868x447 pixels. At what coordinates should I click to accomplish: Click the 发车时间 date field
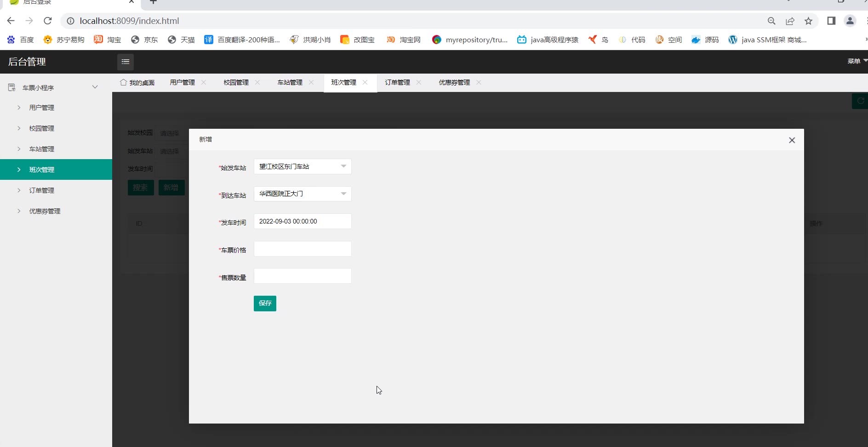(303, 221)
